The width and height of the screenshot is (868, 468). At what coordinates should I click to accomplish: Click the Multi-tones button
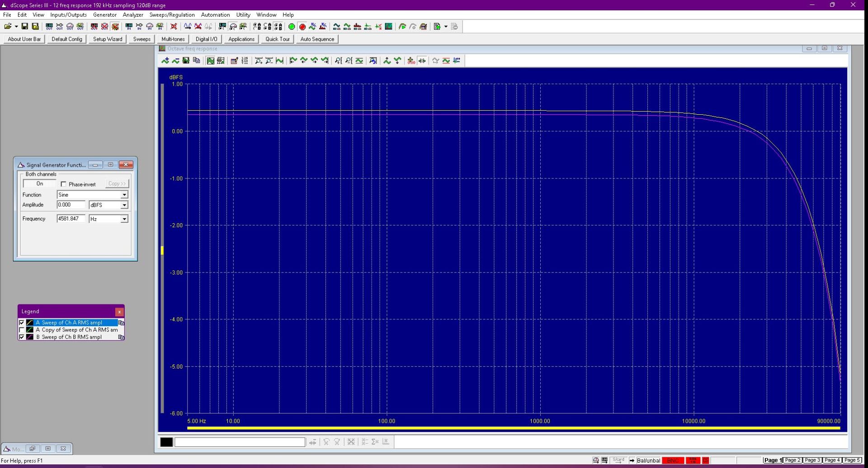click(x=173, y=39)
